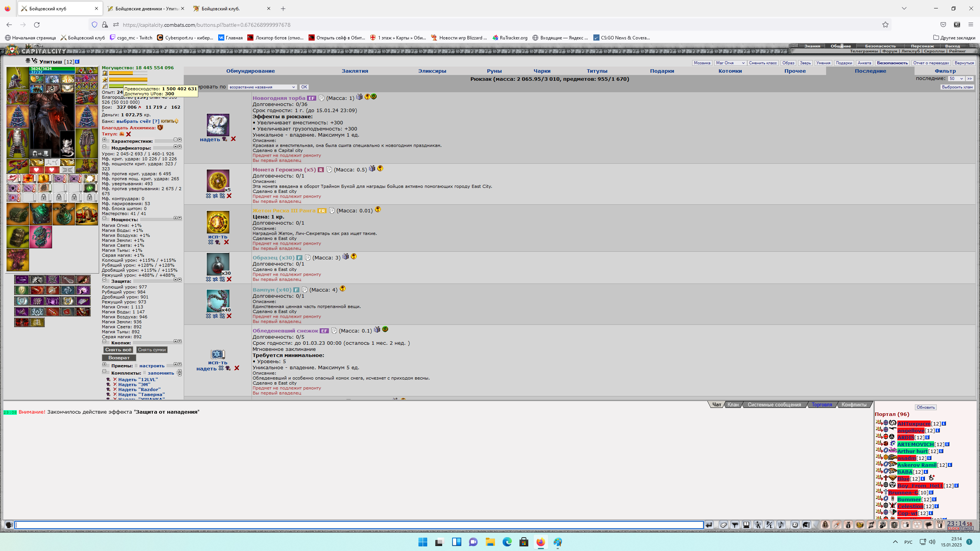
Task: Delete Жетон Риска III Ранга with red X
Action: 226,242
